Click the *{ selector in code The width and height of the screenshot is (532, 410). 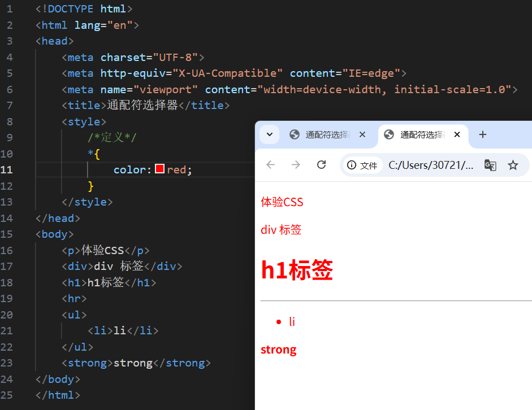click(94, 154)
